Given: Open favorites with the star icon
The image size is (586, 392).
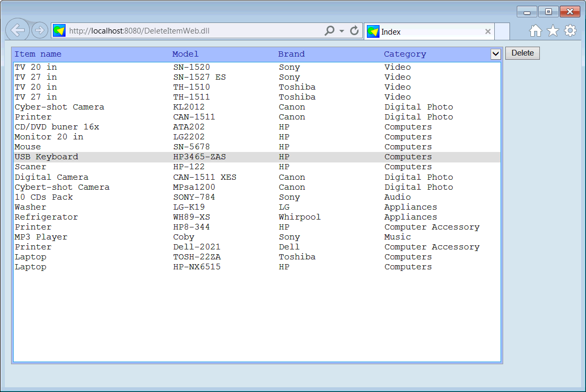Looking at the screenshot, I should click(553, 30).
